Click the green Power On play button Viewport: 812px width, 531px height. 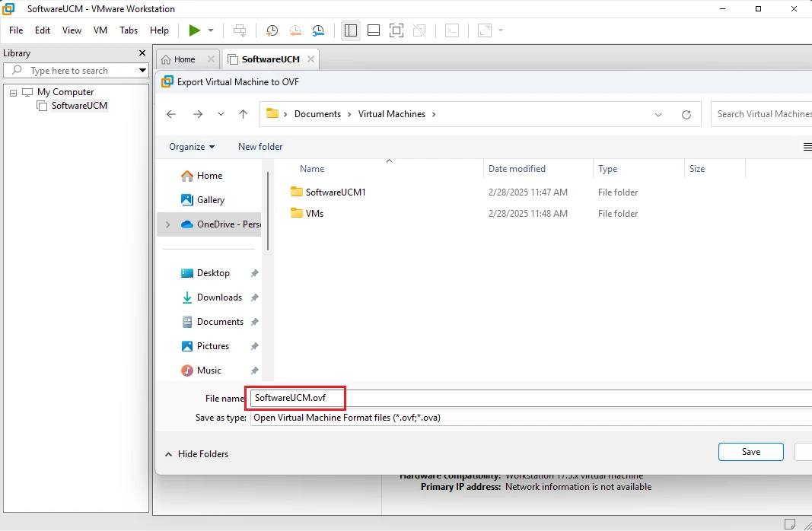[195, 30]
